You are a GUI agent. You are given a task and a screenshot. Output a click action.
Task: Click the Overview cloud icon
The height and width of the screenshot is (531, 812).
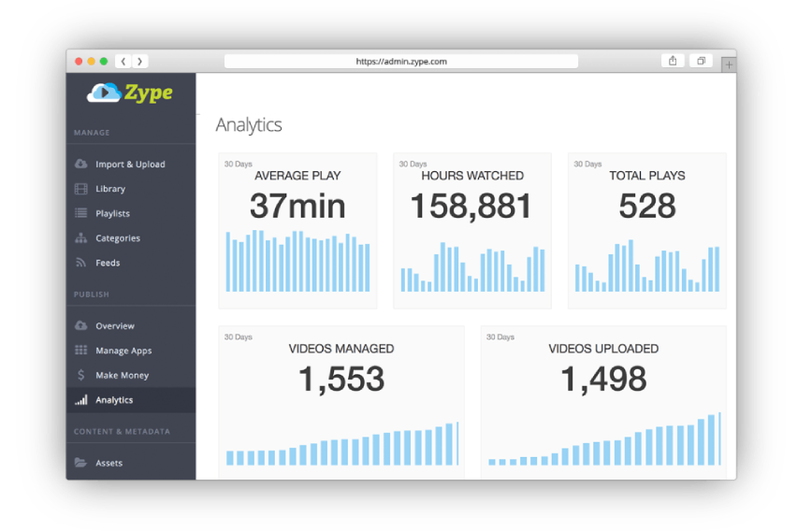coord(81,326)
